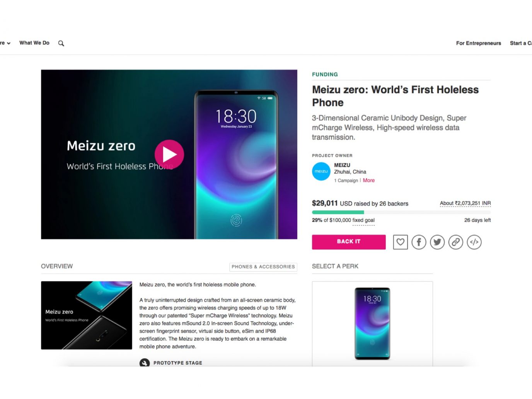Click the pink BACK IT button
The image size is (532, 399).
tap(349, 242)
